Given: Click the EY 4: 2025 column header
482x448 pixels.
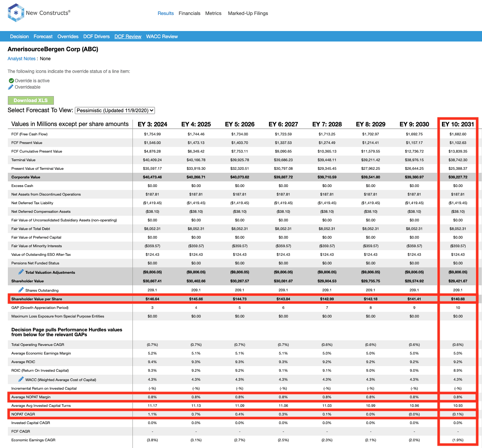Looking at the screenshot, I should (x=196, y=124).
